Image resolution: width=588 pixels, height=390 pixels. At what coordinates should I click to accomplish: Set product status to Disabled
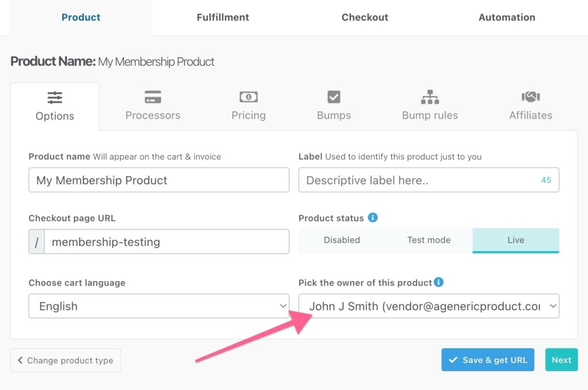click(x=342, y=240)
